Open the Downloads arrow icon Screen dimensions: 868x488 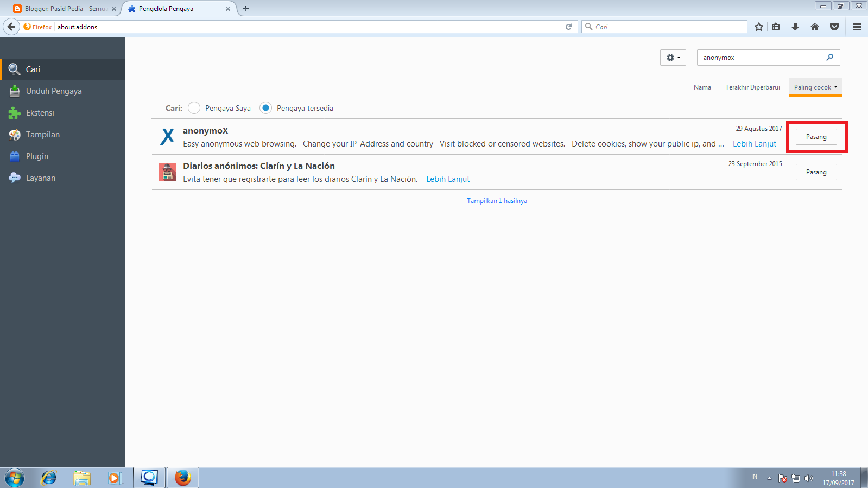[x=795, y=27]
